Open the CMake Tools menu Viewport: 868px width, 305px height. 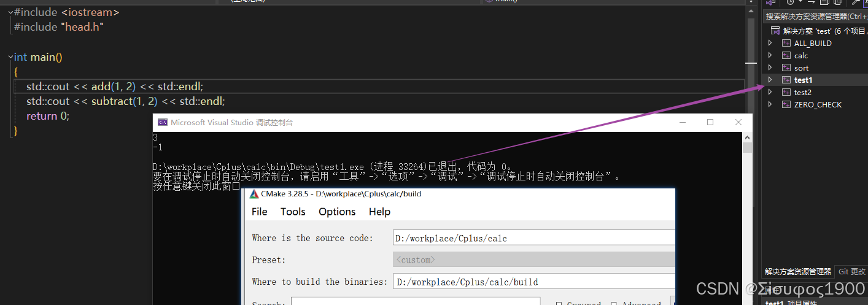(x=293, y=212)
